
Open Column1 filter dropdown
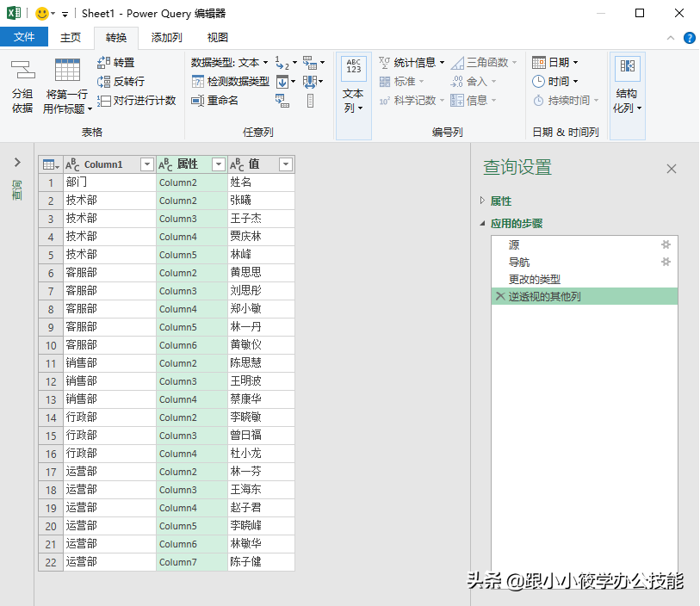tap(147, 164)
